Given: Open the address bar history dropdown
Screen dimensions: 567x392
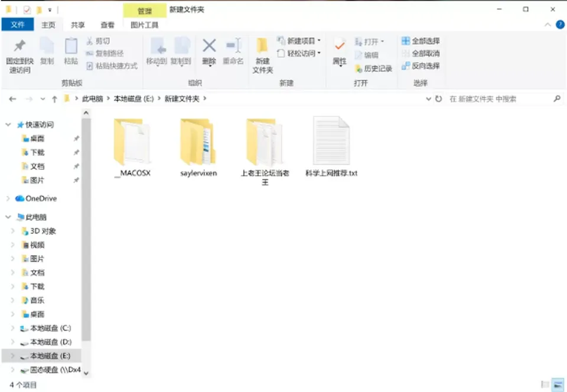Looking at the screenshot, I should click(x=429, y=99).
